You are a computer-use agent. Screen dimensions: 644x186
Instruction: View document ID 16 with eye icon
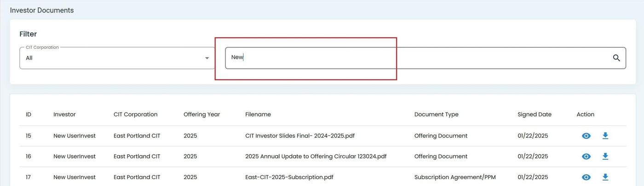point(586,157)
